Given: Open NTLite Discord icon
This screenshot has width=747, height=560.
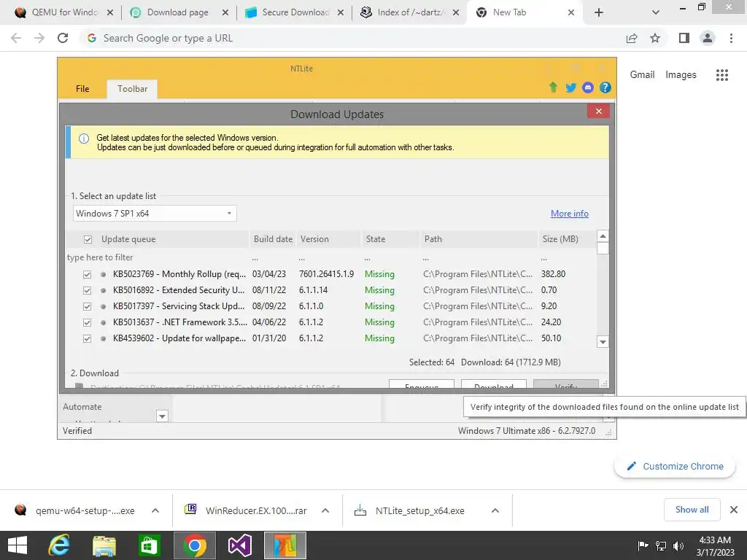Looking at the screenshot, I should [588, 87].
